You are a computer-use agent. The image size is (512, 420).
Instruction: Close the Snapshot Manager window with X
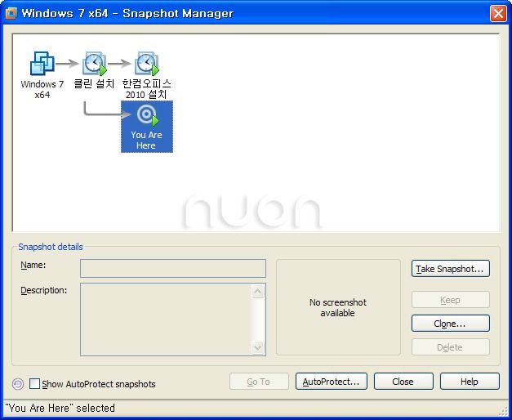point(498,14)
